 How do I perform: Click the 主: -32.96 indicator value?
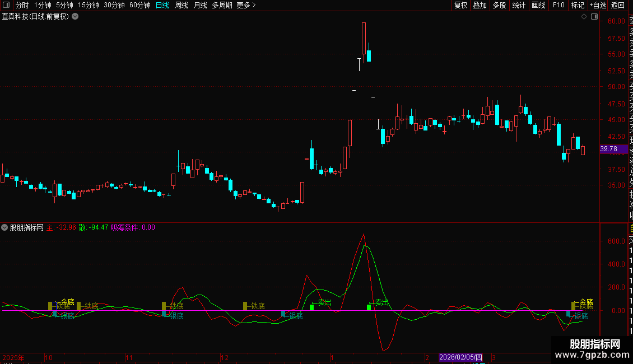(x=61, y=227)
